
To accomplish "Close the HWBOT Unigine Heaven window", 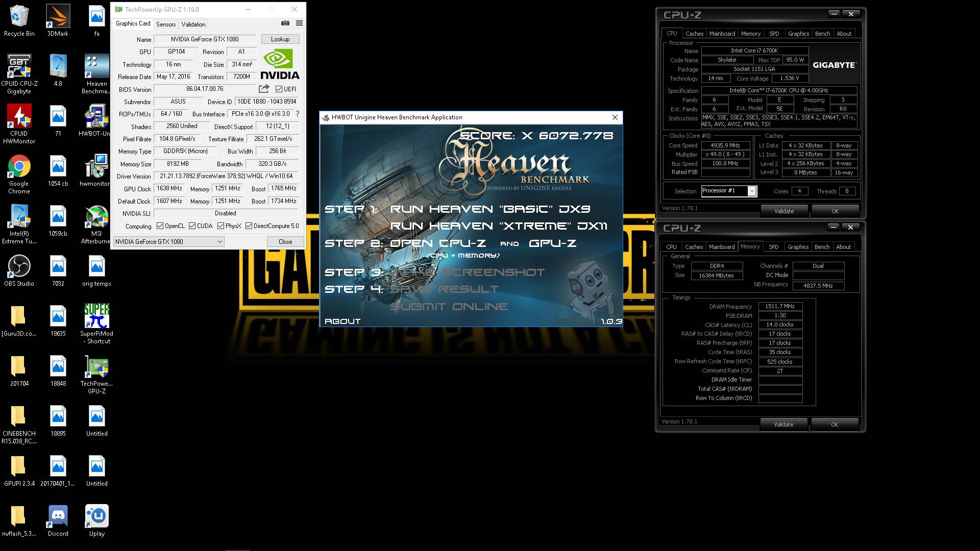I will (615, 117).
